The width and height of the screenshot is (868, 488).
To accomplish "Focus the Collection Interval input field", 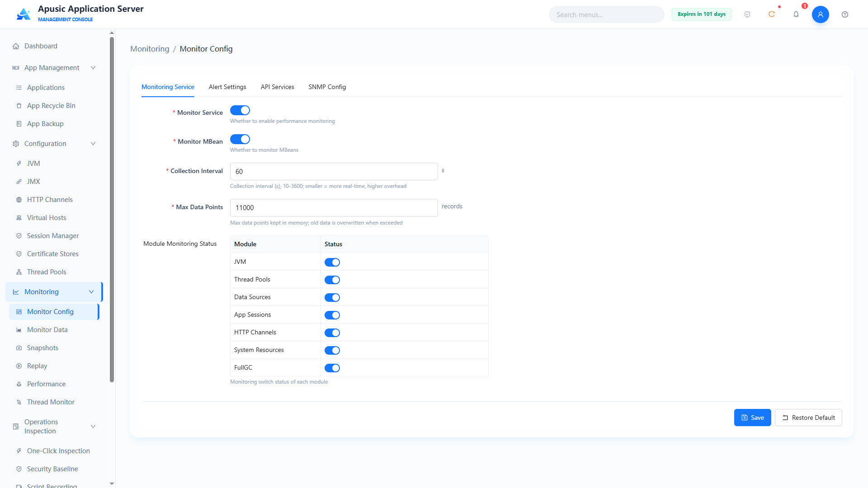I will [x=334, y=171].
